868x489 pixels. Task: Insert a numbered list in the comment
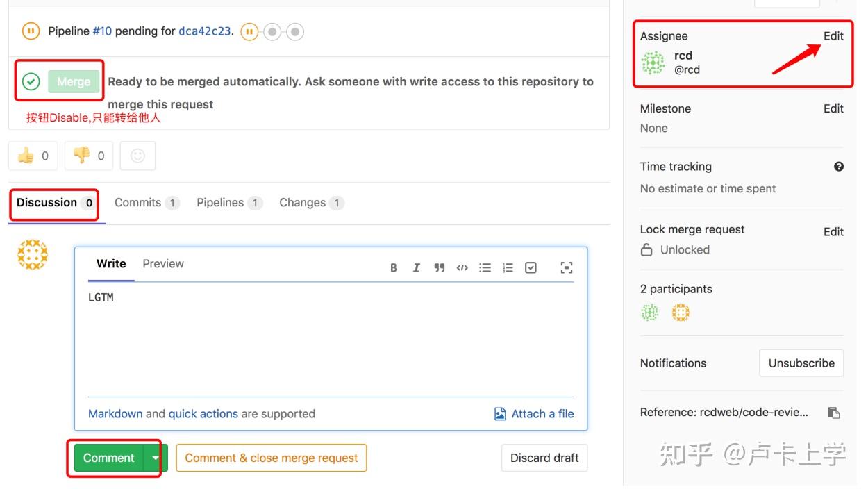[x=508, y=267]
